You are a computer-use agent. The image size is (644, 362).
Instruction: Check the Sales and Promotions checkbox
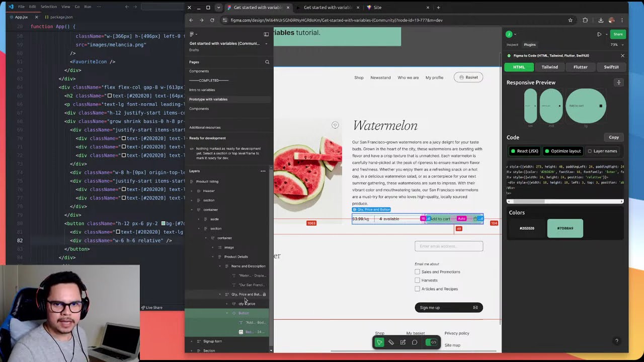(417, 272)
